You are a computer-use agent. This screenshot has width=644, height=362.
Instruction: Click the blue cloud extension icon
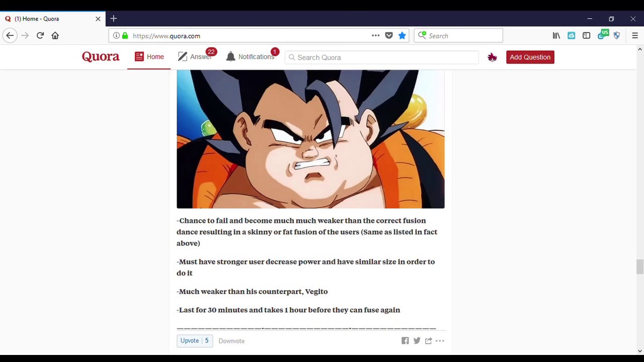(x=572, y=36)
